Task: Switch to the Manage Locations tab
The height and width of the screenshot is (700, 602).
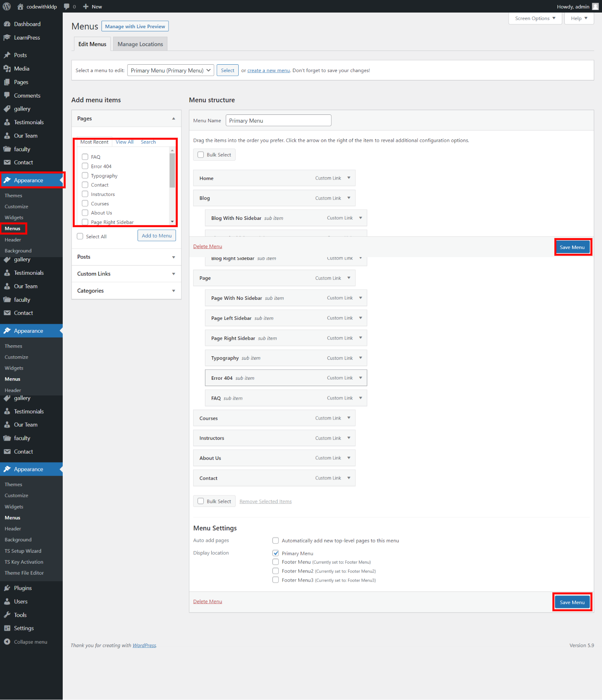Action: click(140, 44)
